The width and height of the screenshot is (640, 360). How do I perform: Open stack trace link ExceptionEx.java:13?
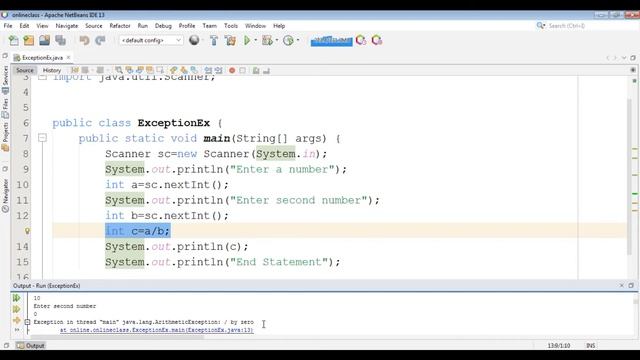tap(157, 330)
